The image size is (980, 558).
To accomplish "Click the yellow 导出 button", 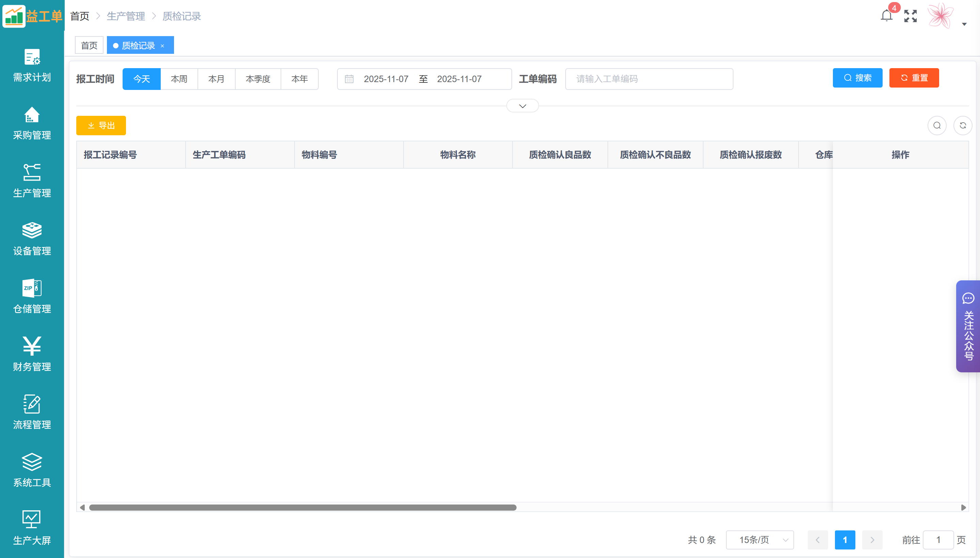I will pos(101,125).
